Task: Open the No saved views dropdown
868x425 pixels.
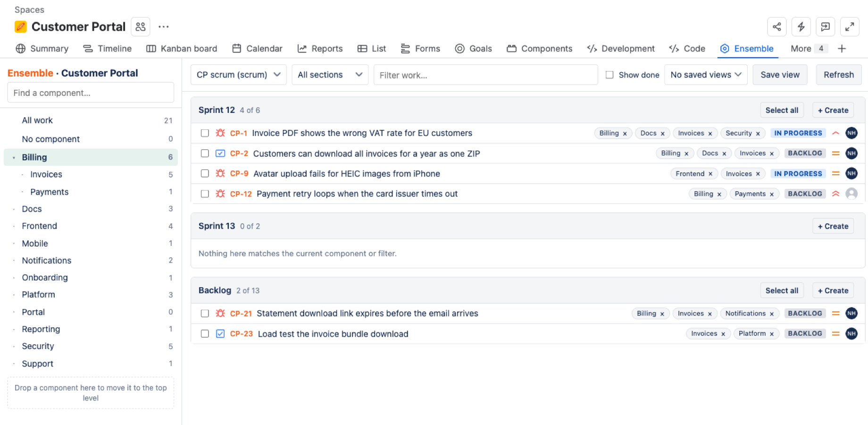Action: click(706, 75)
